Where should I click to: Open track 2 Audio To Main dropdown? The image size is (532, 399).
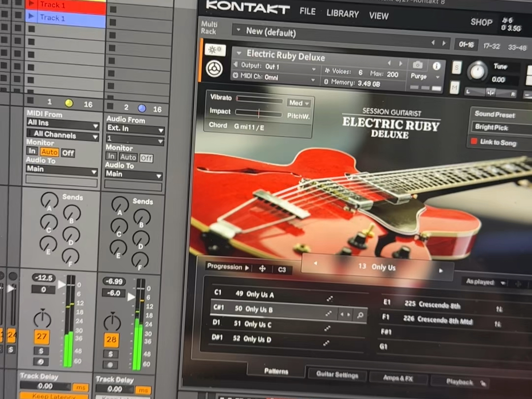point(133,174)
